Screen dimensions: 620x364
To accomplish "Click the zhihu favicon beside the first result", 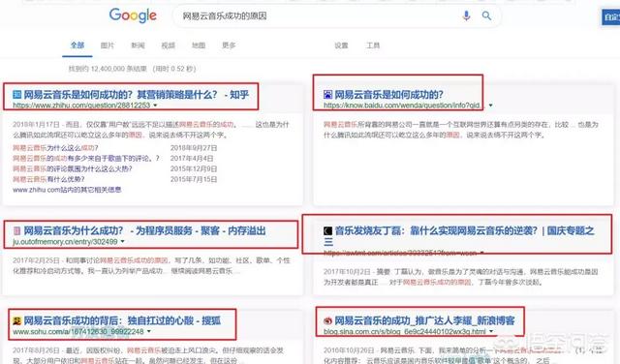I will (x=17, y=95).
